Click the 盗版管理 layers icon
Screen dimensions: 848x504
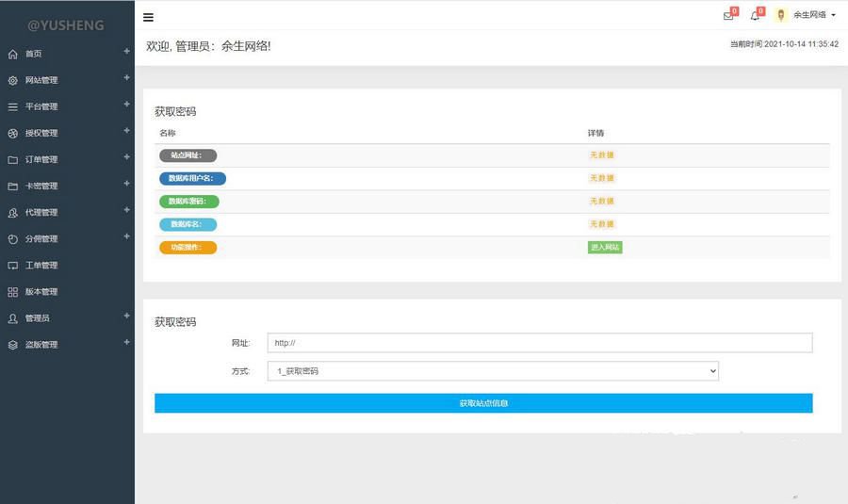click(x=13, y=345)
